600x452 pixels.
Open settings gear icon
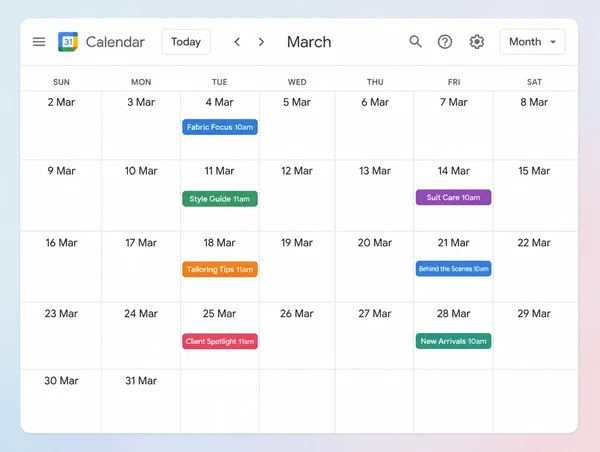point(477,42)
